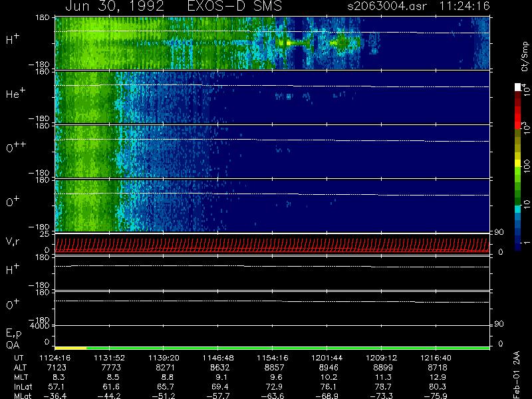Image resolution: width=532 pixels, height=399 pixels.
Task: Click the MLT value "9.1"
Action: pos(222,377)
